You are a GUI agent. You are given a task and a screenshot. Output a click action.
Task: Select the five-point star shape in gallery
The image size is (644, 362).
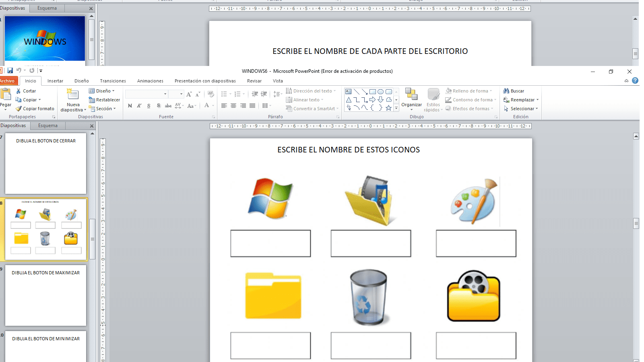(x=388, y=108)
